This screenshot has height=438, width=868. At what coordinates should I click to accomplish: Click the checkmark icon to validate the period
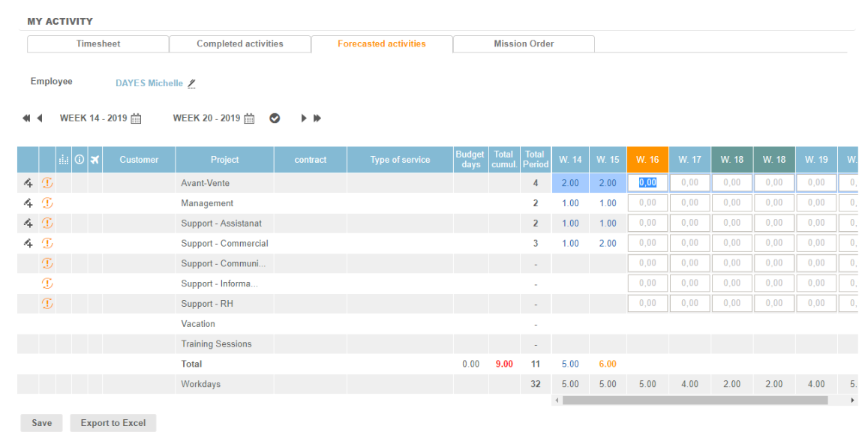pos(275,118)
